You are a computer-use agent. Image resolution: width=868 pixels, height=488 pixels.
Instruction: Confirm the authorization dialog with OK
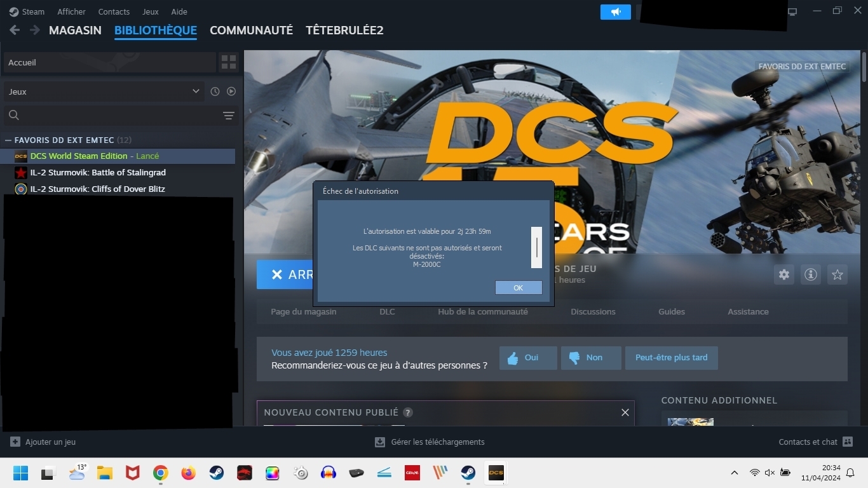519,288
